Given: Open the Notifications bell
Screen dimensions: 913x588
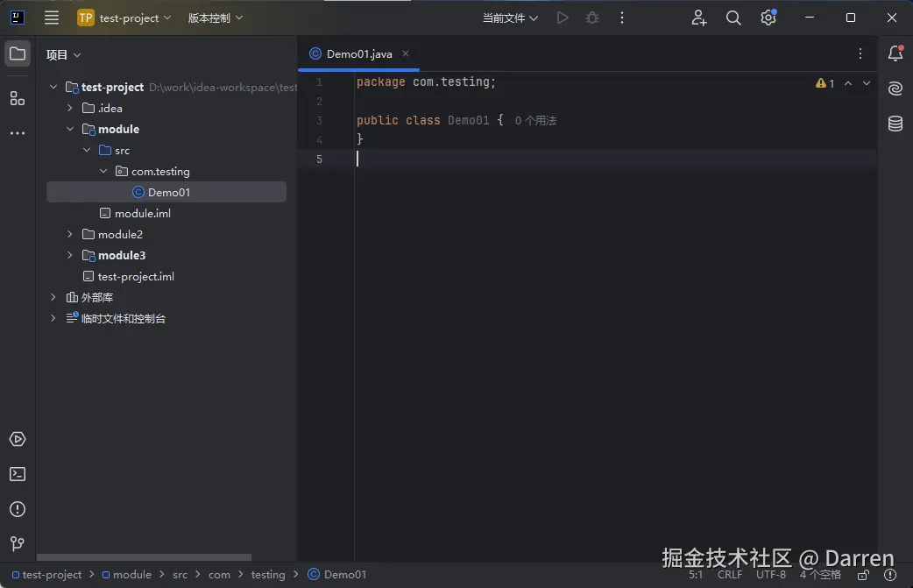Looking at the screenshot, I should tap(895, 53).
